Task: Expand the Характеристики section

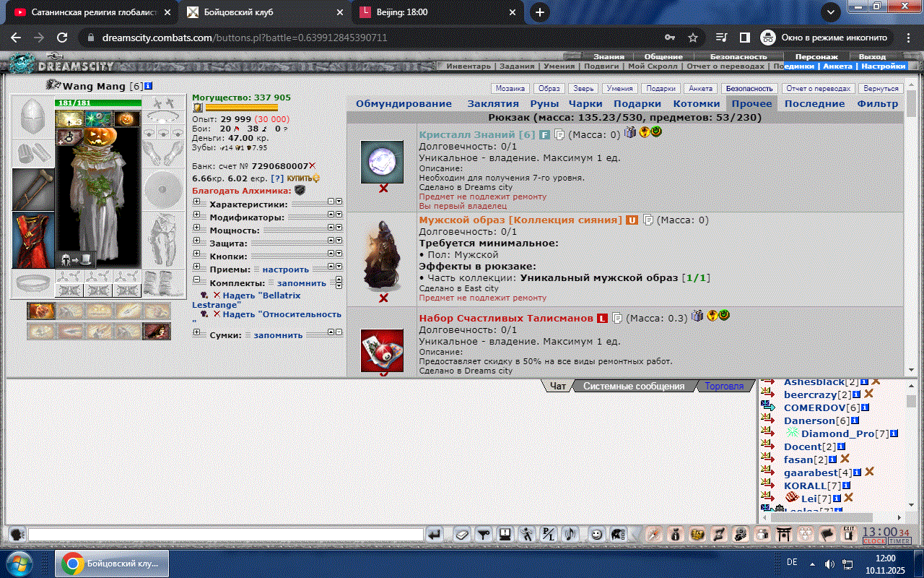Action: point(197,204)
